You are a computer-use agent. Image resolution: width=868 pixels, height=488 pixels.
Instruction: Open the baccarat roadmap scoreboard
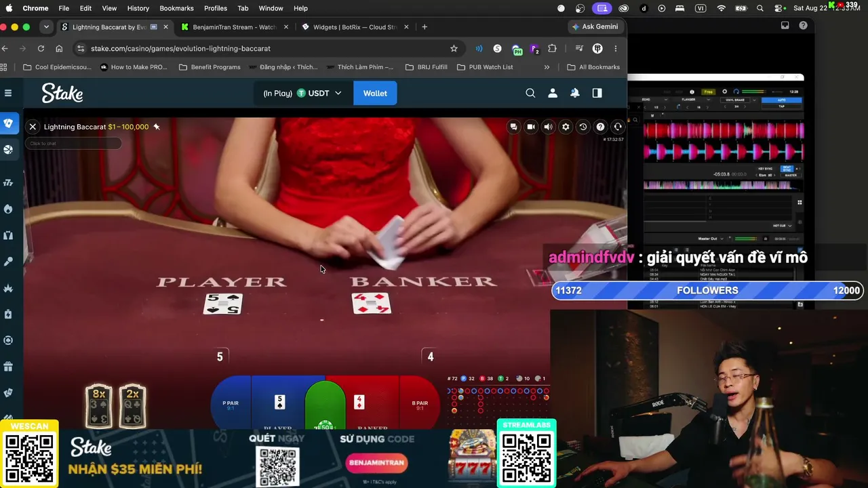tap(498, 401)
